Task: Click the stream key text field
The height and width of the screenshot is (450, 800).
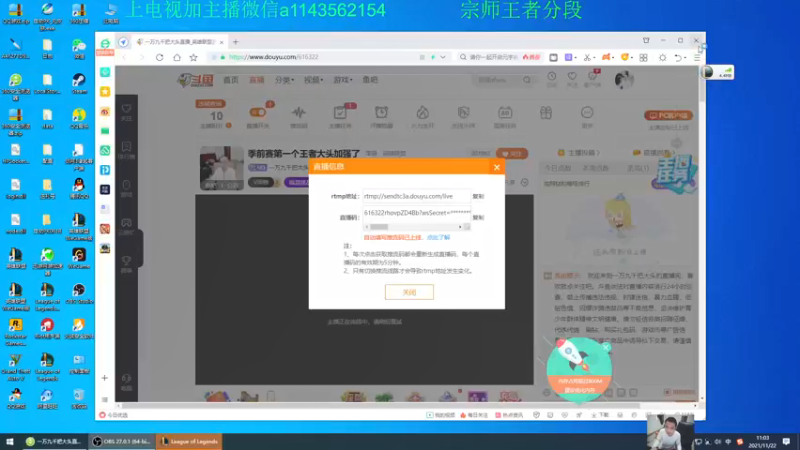Action: [416, 213]
